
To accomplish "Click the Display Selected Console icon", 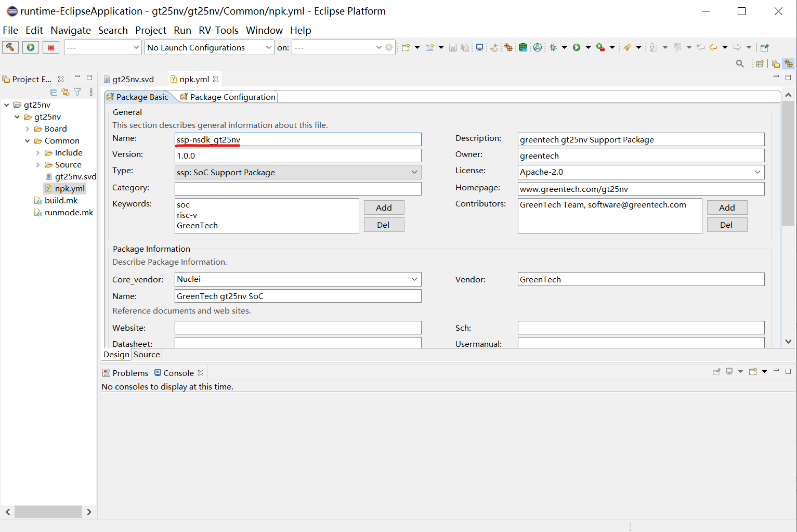I will click(x=729, y=371).
